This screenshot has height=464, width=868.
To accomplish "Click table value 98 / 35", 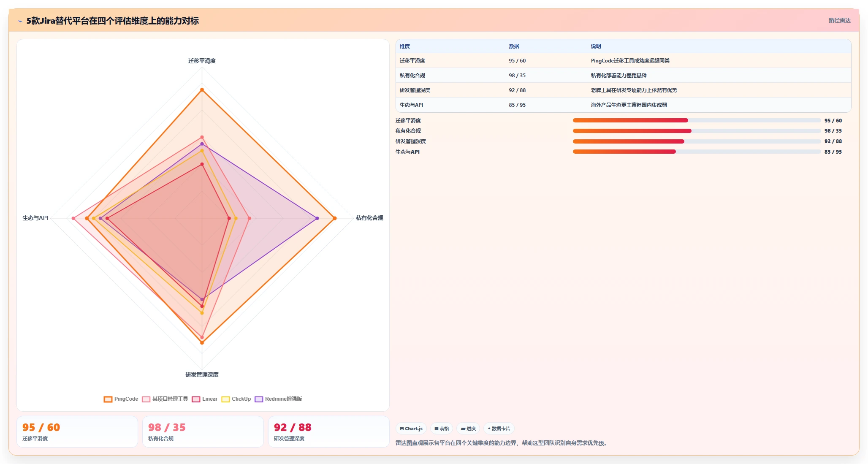I will pos(517,76).
